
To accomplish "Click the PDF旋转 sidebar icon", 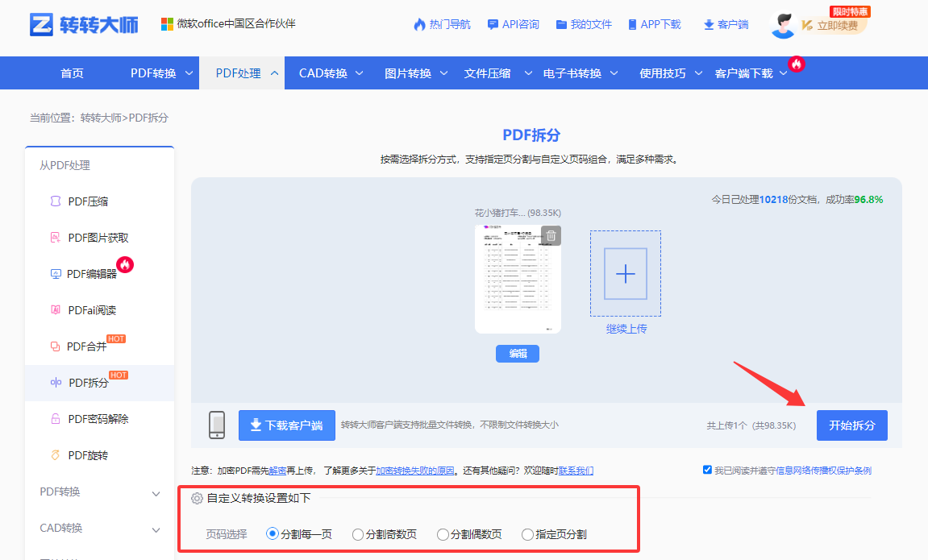I will tap(56, 454).
